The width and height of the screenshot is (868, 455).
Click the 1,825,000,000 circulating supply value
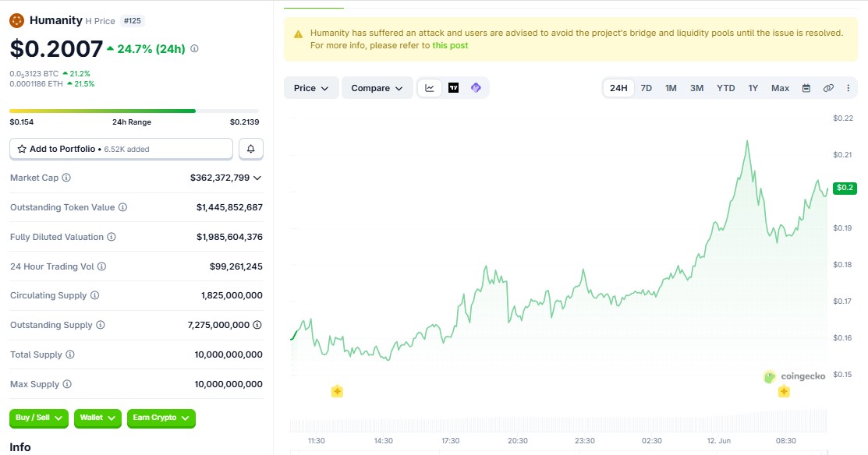tap(232, 295)
